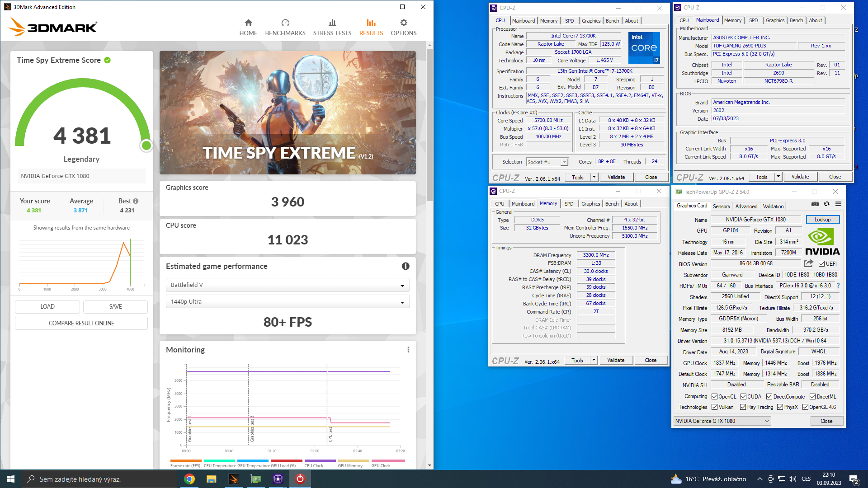Image resolution: width=868 pixels, height=488 pixels.
Task: Click the LOAD button in 3DMark
Action: coord(47,307)
